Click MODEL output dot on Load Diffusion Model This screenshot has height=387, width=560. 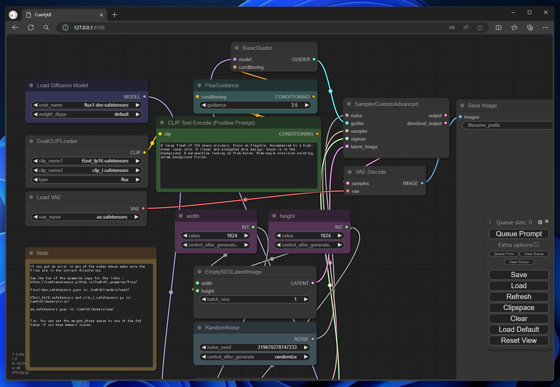pos(144,97)
